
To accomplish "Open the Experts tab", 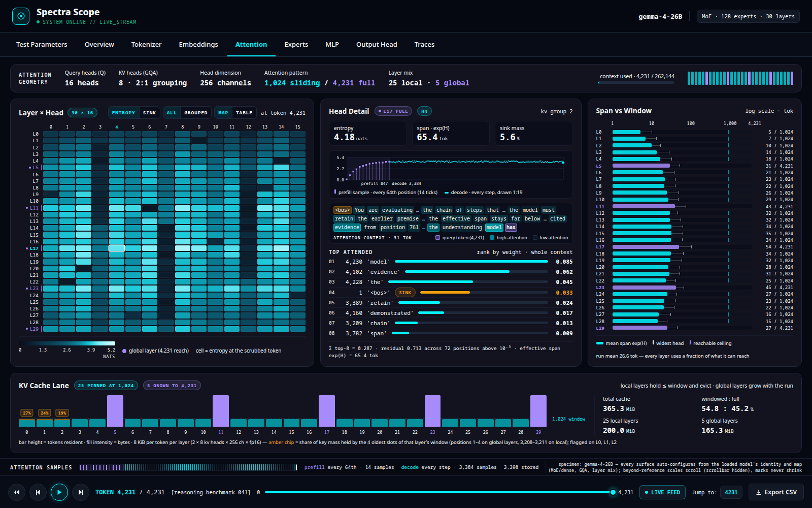I will coord(296,45).
